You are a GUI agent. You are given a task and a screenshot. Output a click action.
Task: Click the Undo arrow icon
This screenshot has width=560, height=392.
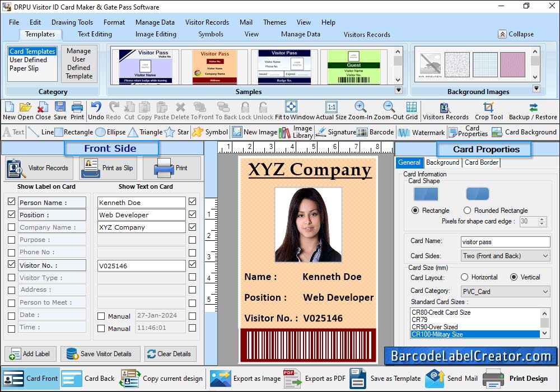coord(96,107)
